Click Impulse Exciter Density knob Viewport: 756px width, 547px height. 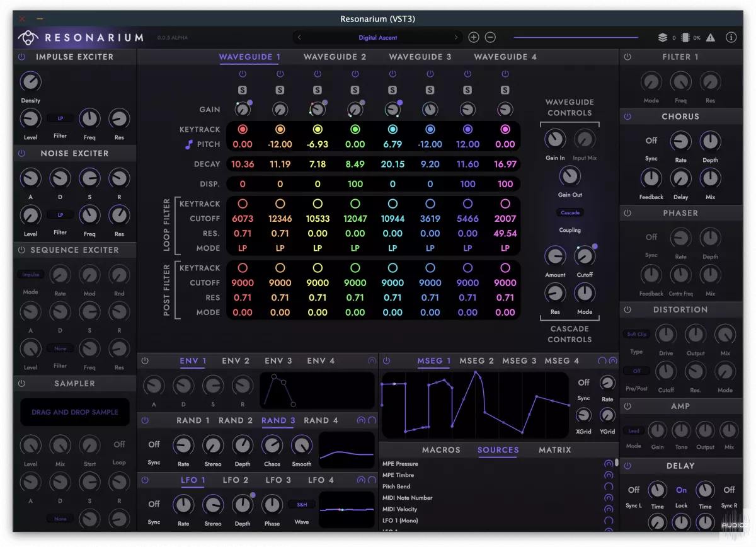30,81
